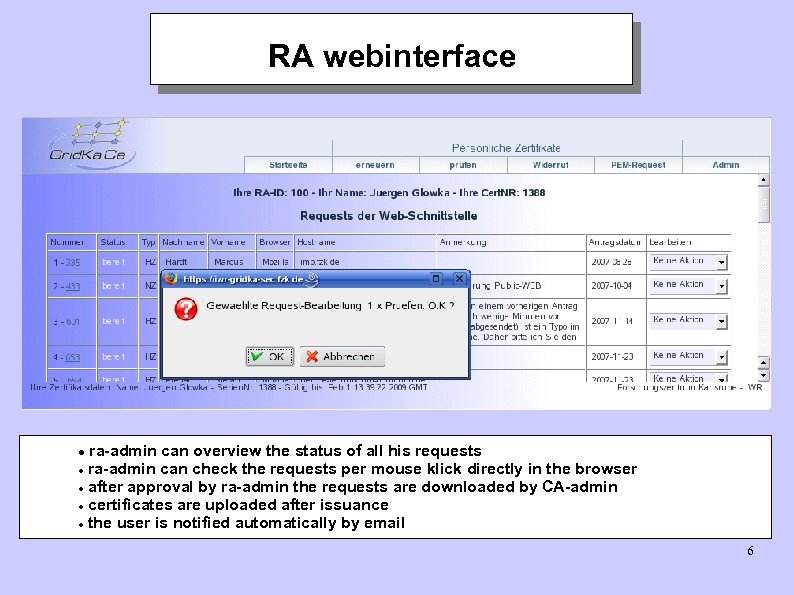Screen dimensions: 794x595
Task: Close the confirmation dialog via X
Action: coord(459,279)
